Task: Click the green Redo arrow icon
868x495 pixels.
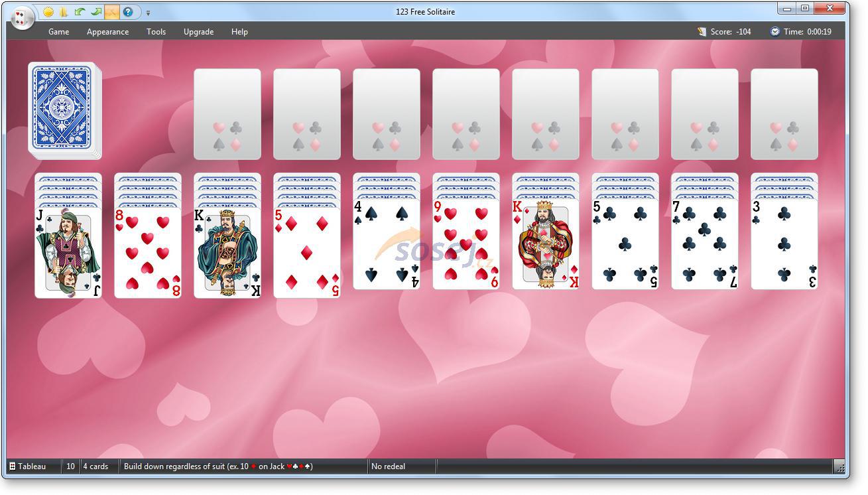Action: (96, 12)
